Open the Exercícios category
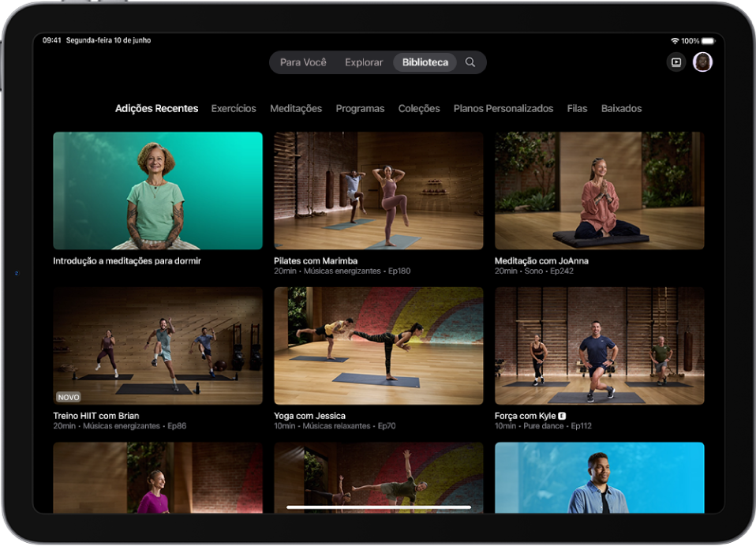Viewport: 756px width, 546px height. [234, 108]
